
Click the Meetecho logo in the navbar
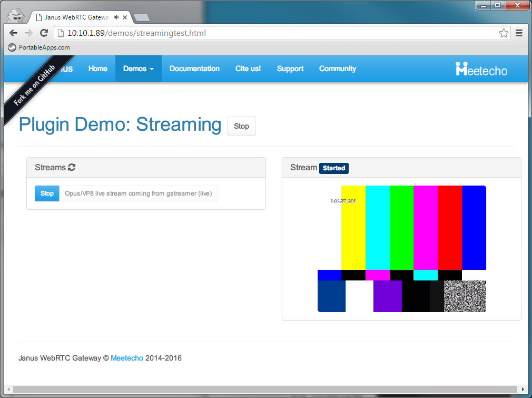[x=481, y=69]
